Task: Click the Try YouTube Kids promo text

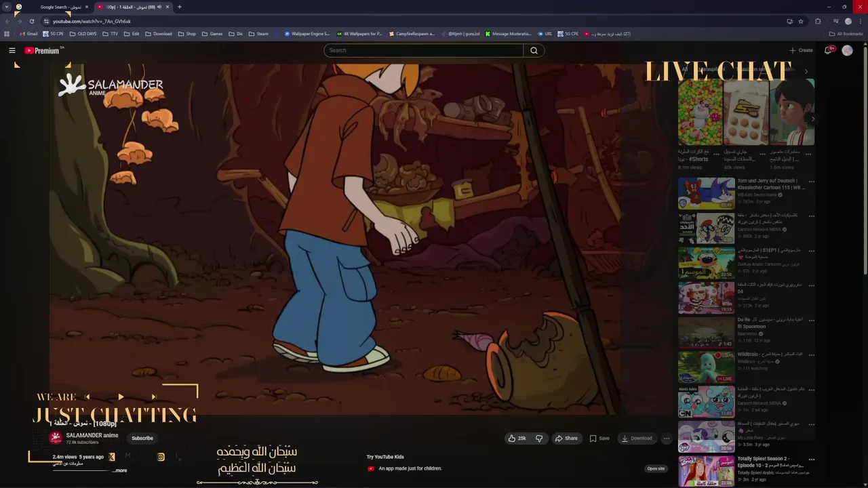Action: [385, 457]
